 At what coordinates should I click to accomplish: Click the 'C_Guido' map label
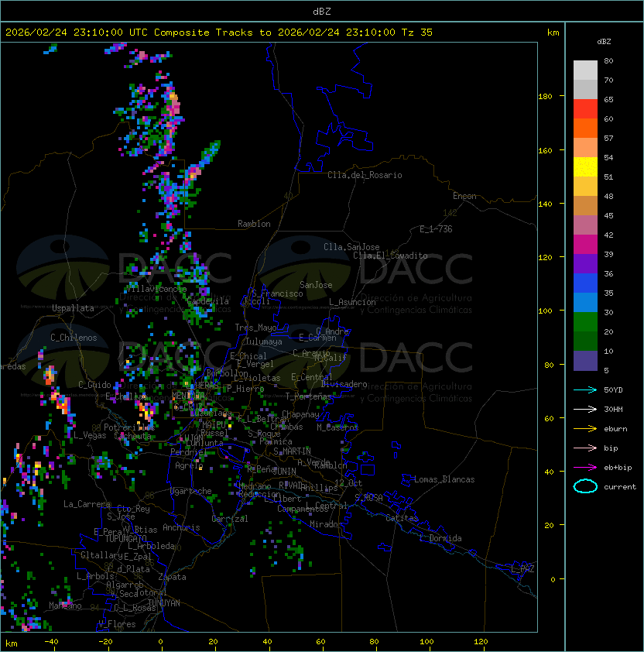[x=94, y=385]
